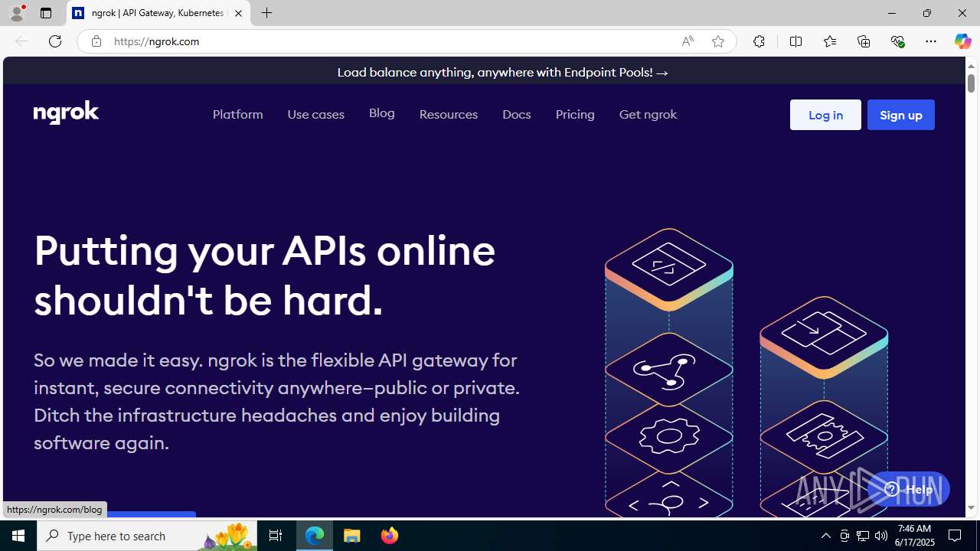The image size is (980, 551).
Task: Refresh the current page
Action: (x=55, y=41)
